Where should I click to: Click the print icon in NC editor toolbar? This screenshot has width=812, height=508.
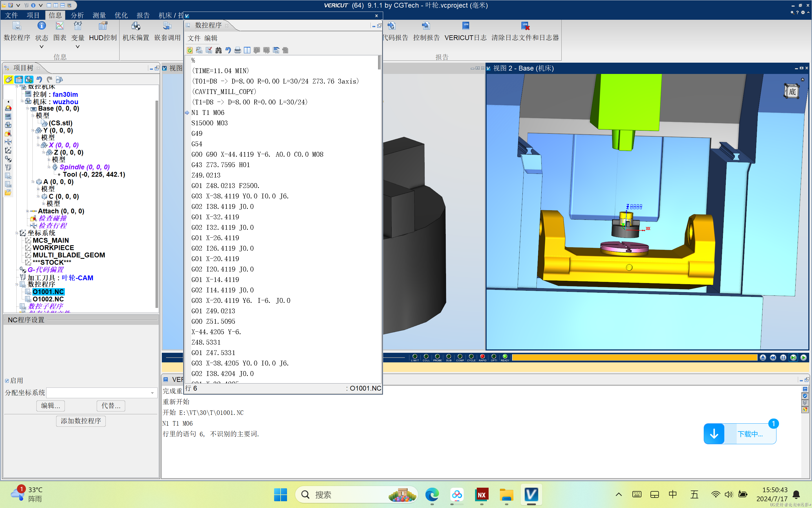coord(238,51)
